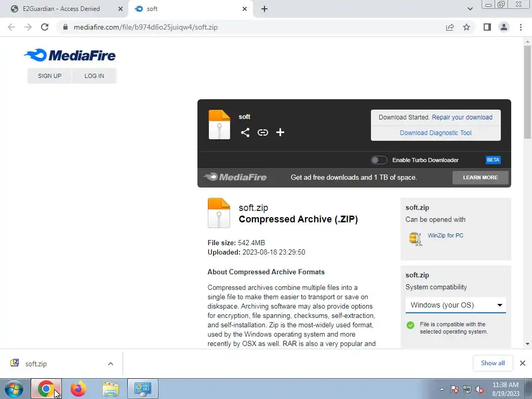Click WinZip for PC link
This screenshot has width=532, height=399.
click(445, 235)
